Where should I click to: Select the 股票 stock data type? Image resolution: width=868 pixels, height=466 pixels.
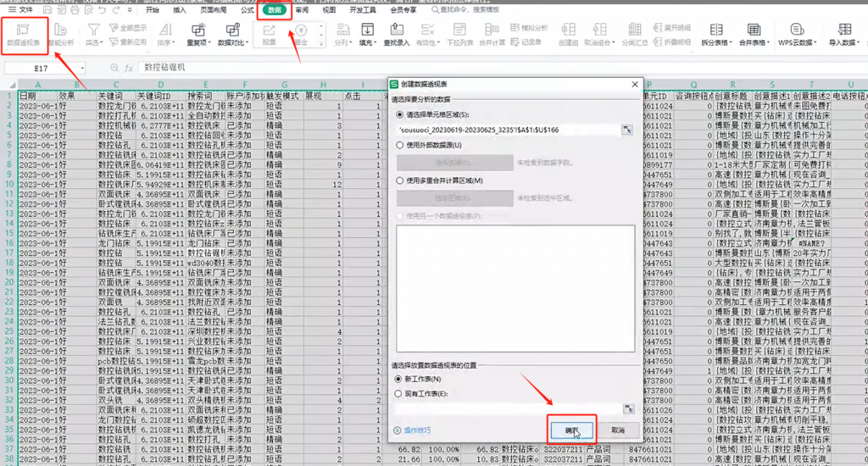click(269, 34)
